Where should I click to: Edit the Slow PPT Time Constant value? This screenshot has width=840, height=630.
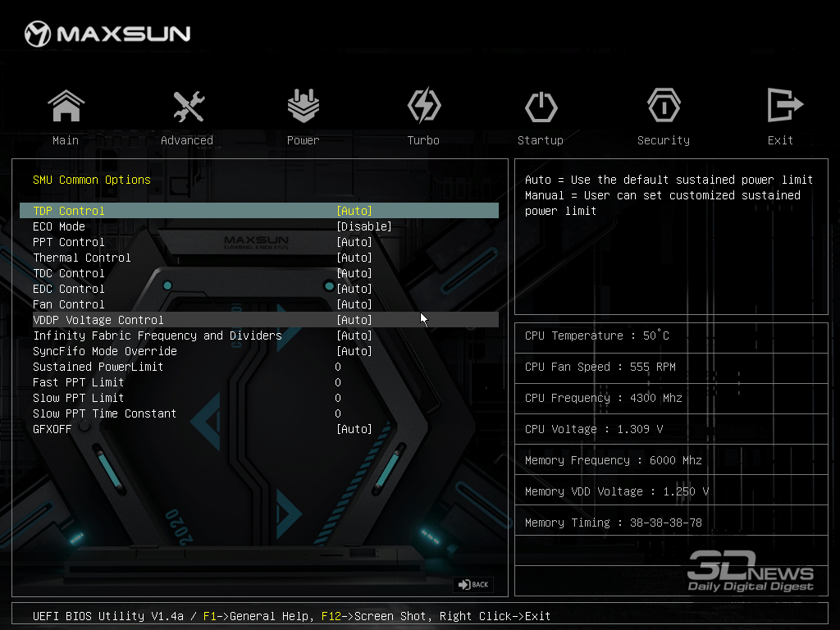338,413
